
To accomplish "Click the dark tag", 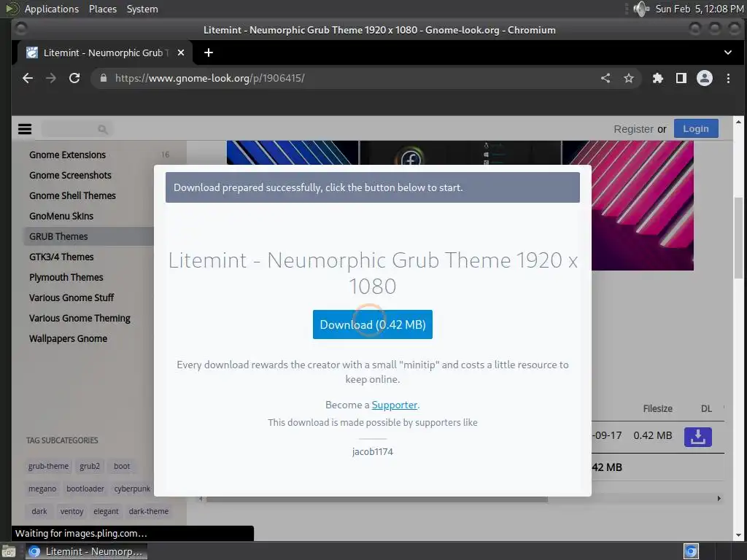I will click(x=39, y=511).
